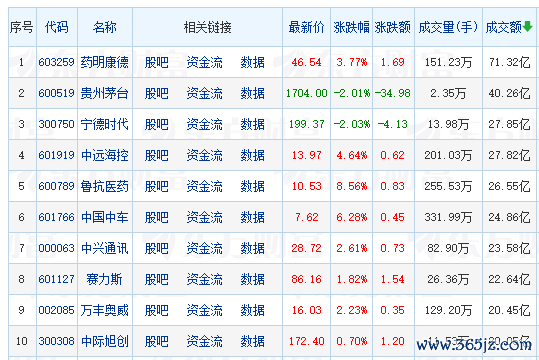Sort by the 最新价 column header

[306, 27]
